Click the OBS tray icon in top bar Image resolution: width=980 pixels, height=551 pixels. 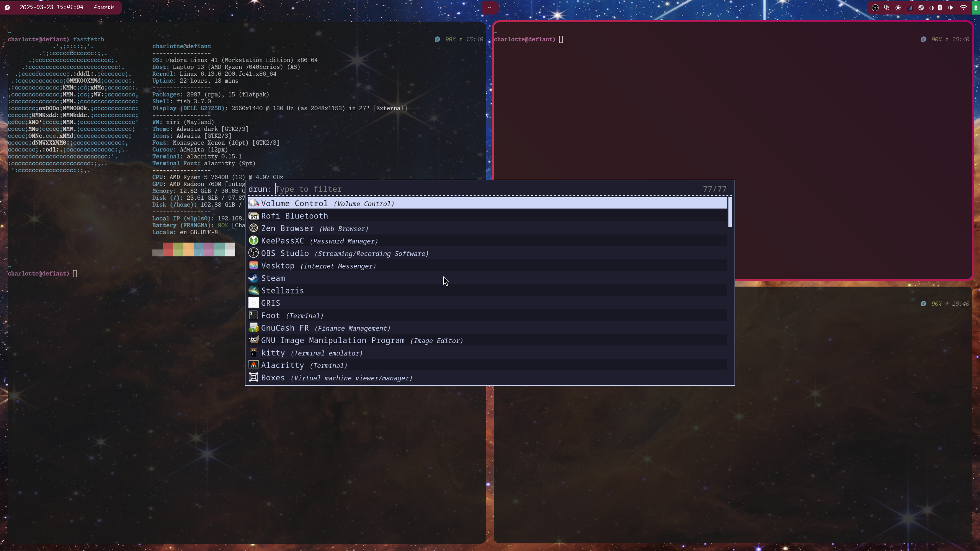coord(875,8)
